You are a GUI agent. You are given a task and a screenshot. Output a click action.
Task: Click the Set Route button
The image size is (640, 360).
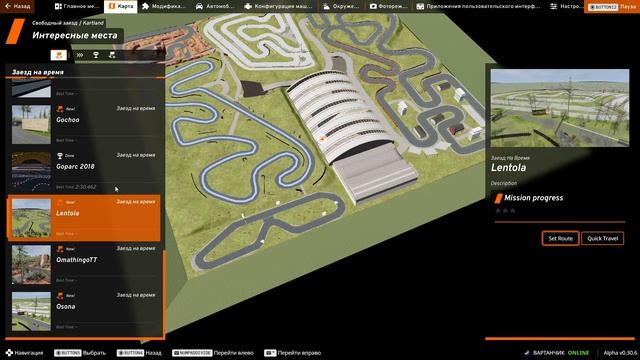click(x=560, y=238)
